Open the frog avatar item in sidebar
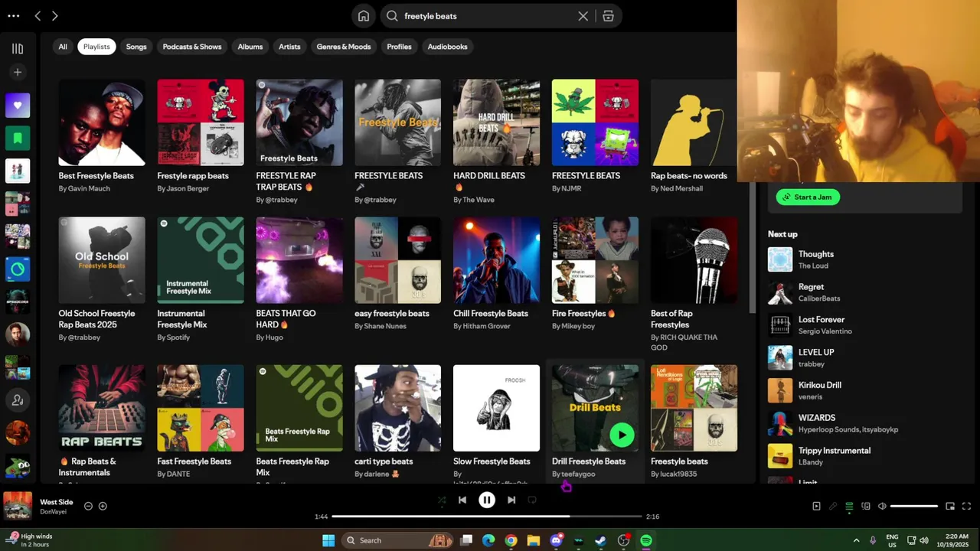 click(x=18, y=465)
